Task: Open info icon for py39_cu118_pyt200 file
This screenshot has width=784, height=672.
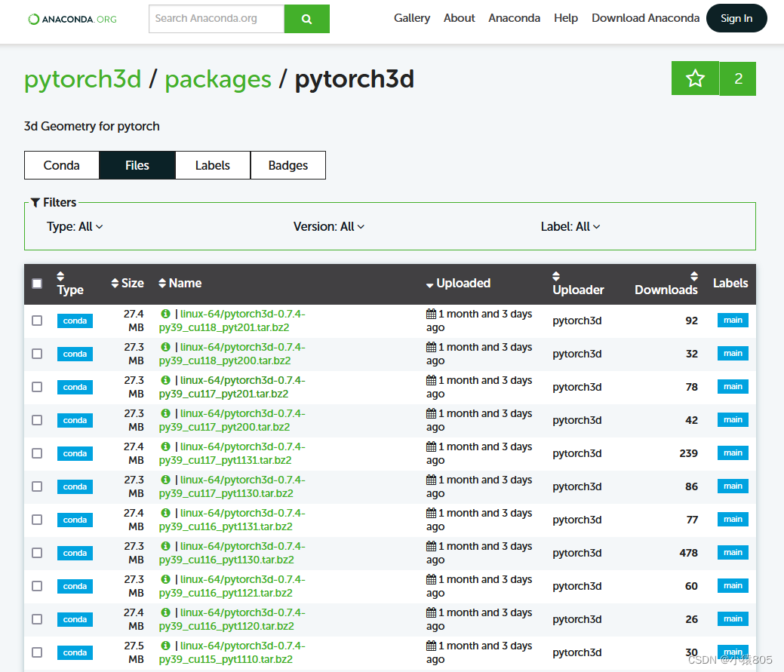Action: click(165, 347)
